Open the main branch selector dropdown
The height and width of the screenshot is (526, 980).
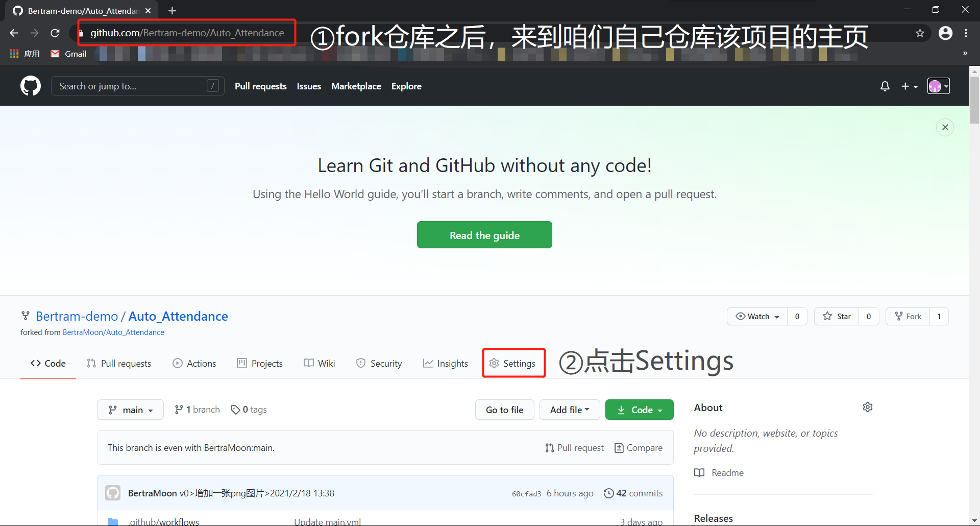point(130,410)
